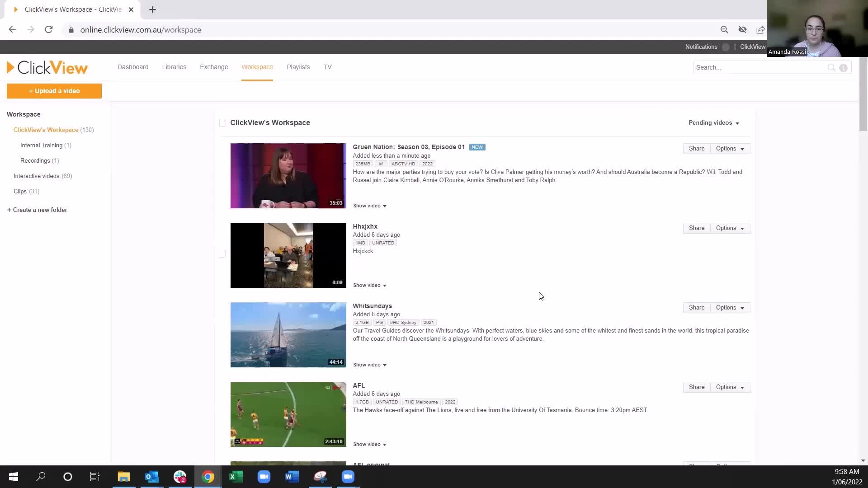Click Create a new folder
The height and width of the screenshot is (488, 868).
coord(37,210)
